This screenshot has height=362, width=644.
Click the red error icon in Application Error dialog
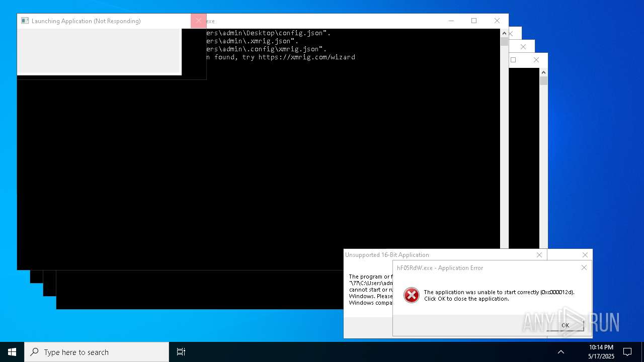[x=411, y=295]
